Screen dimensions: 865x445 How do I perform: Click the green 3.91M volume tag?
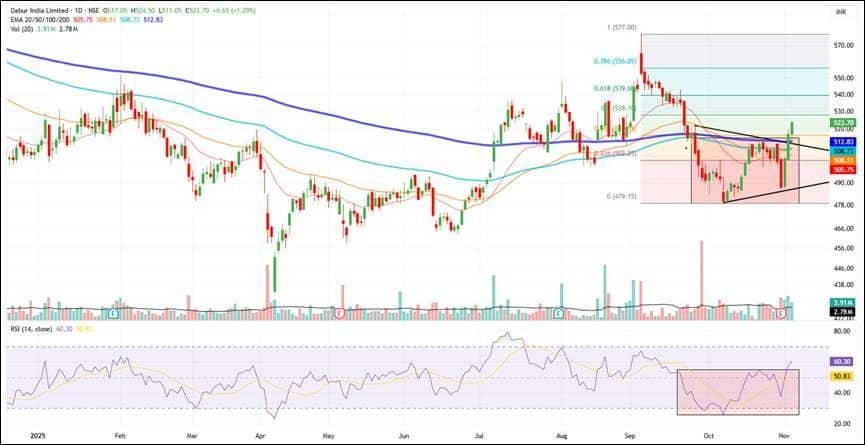[842, 302]
